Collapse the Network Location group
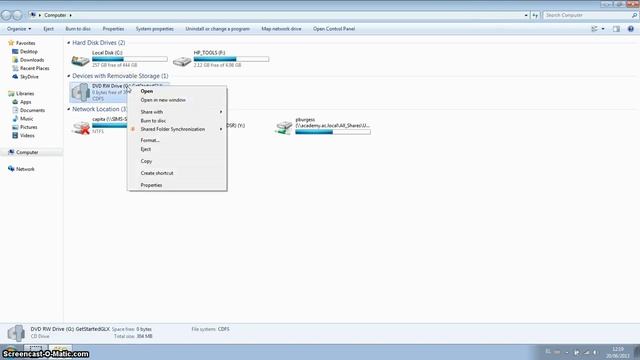 tap(69, 109)
